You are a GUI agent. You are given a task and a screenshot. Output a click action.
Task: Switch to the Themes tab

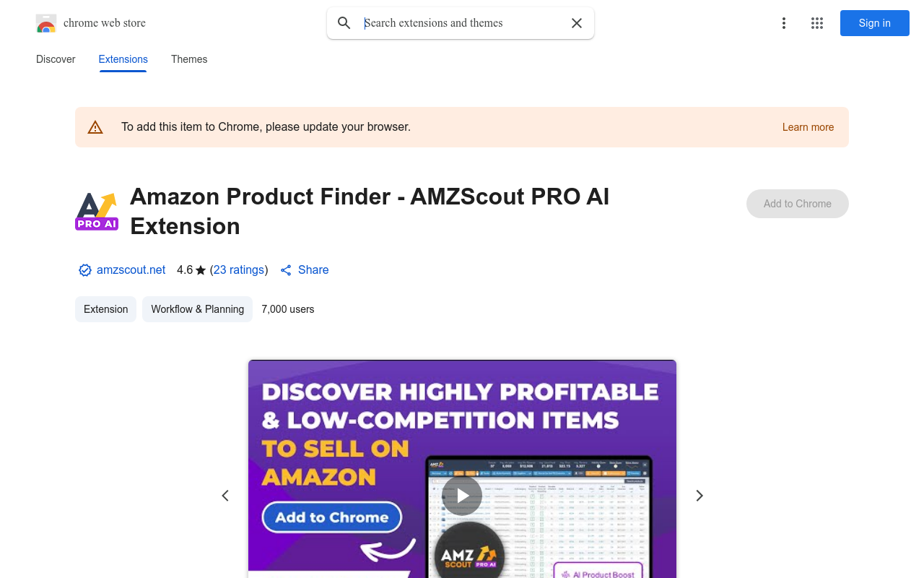[x=189, y=59]
